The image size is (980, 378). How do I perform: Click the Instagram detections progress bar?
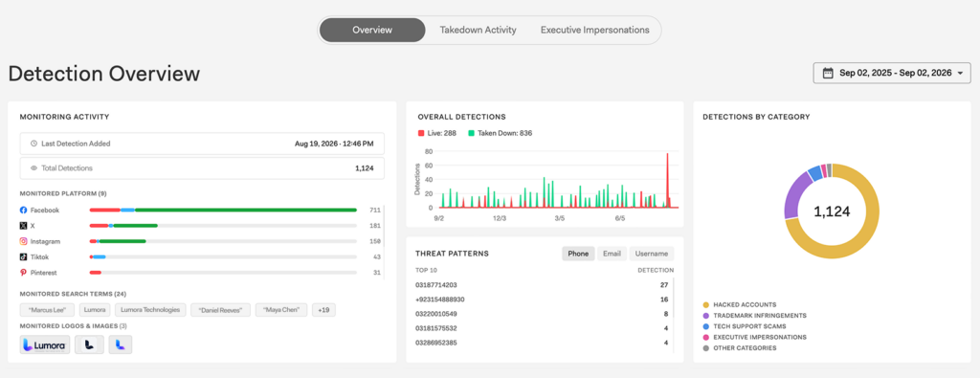coord(223,241)
